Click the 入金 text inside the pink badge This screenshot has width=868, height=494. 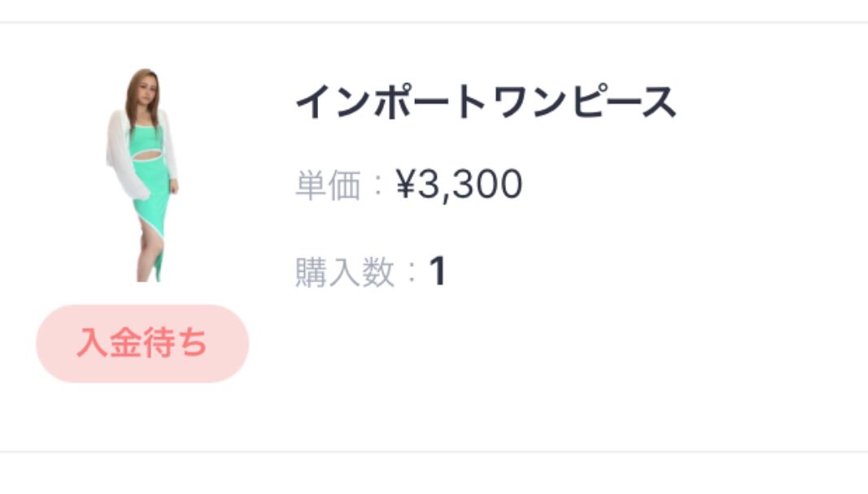(x=109, y=343)
